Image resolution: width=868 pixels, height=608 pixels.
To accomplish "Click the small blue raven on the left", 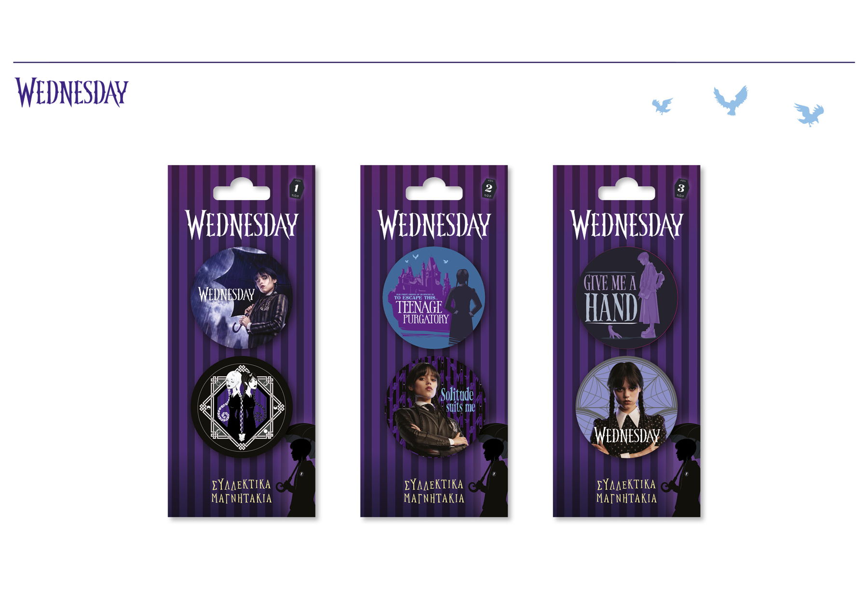I will 662,106.
